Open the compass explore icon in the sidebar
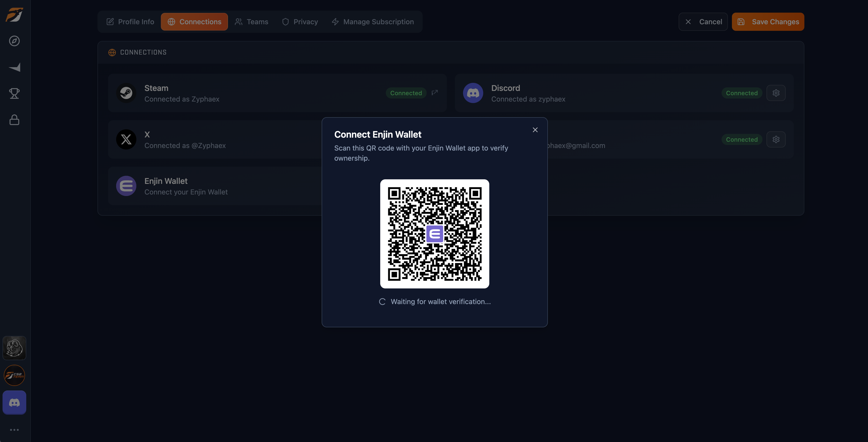 point(14,41)
